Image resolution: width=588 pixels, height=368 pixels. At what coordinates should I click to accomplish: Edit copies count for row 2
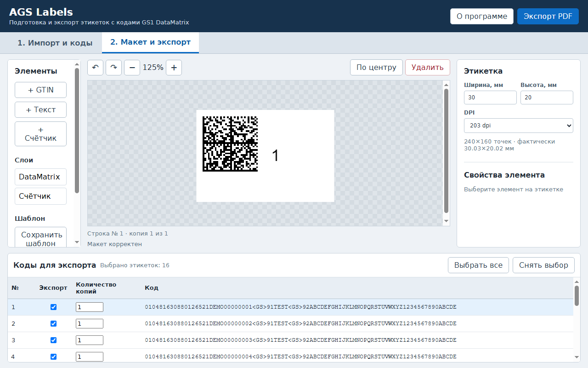click(x=90, y=324)
